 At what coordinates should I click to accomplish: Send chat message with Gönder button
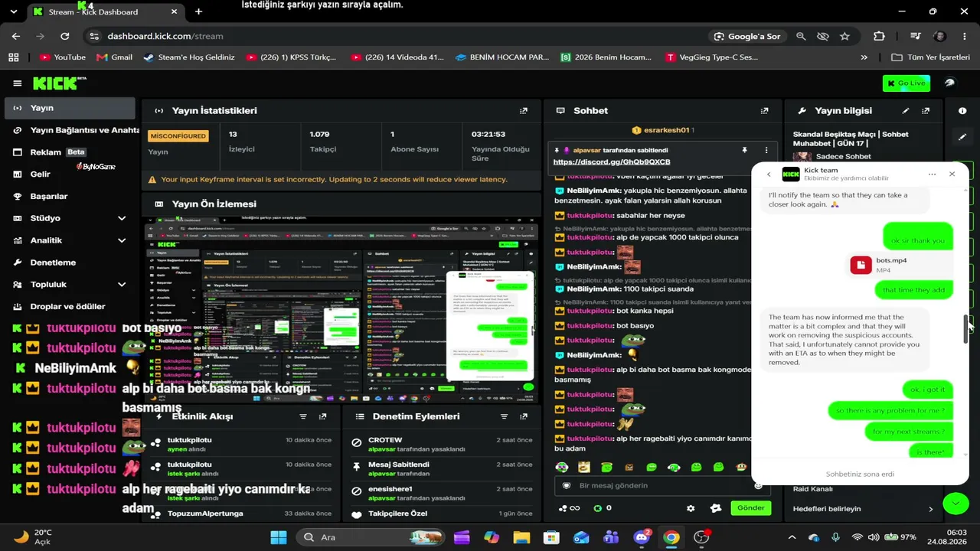pyautogui.click(x=750, y=508)
